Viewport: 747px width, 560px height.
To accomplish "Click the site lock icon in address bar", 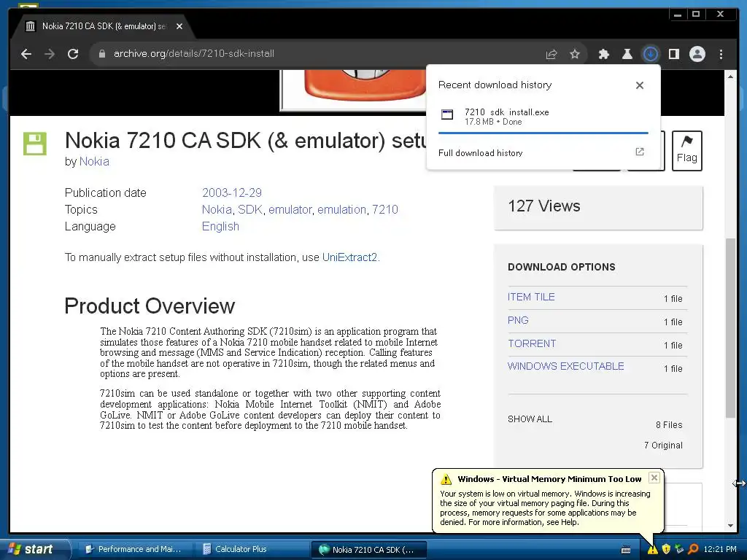I will point(101,54).
